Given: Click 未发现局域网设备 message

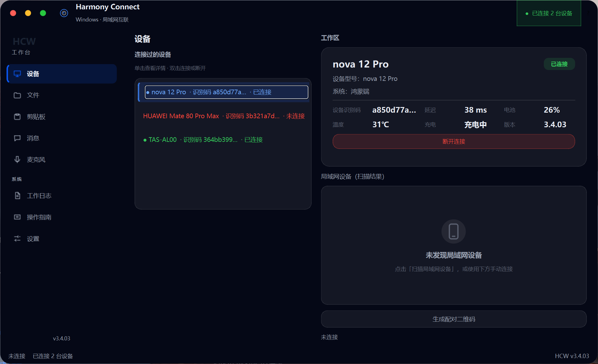Looking at the screenshot, I should [453, 255].
